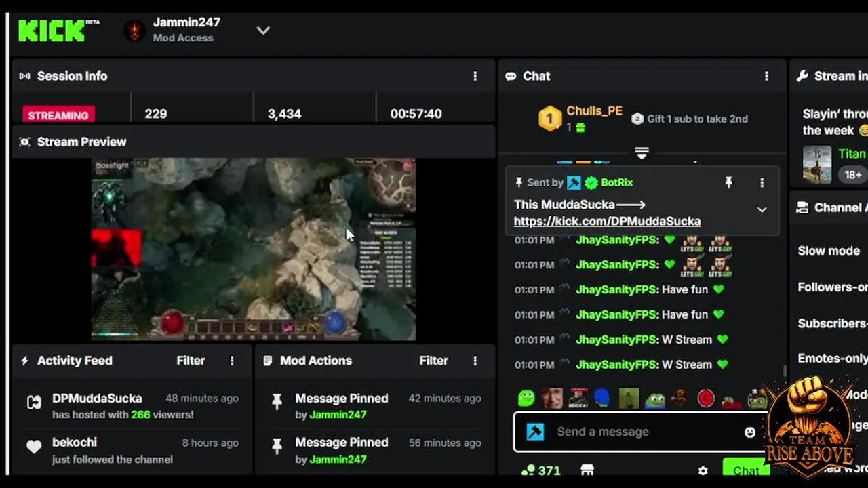This screenshot has height=488, width=868.
Task: Click the stream preview video thumbnail
Action: pos(254,249)
